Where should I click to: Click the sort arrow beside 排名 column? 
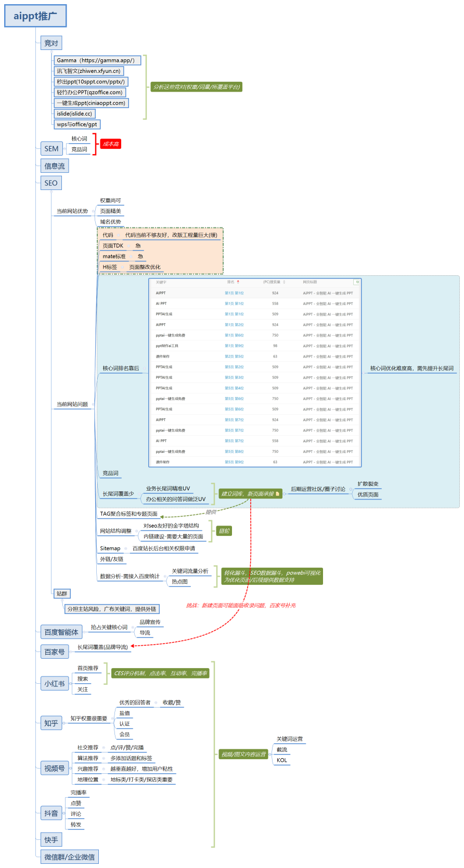(238, 282)
